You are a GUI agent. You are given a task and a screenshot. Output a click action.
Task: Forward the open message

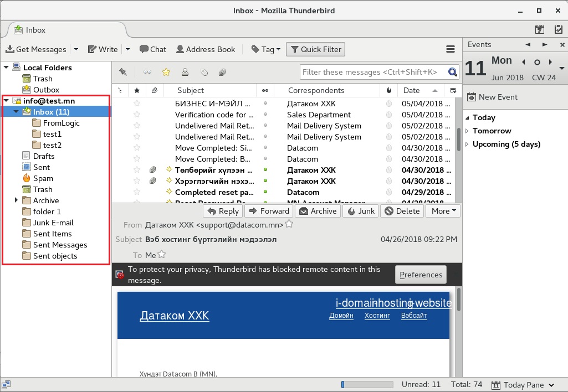(269, 211)
